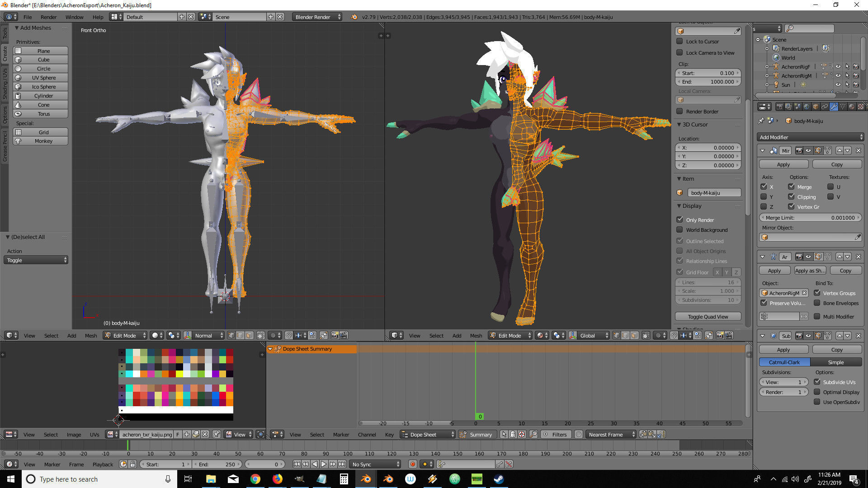Toggle the Mirror Clipping checkbox
Image resolution: width=868 pixels, height=488 pixels.
coord(791,197)
